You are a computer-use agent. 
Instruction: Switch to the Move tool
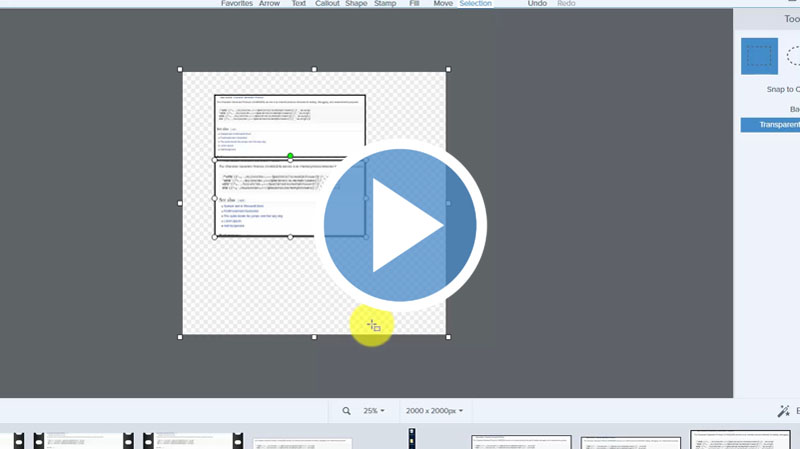coord(443,4)
